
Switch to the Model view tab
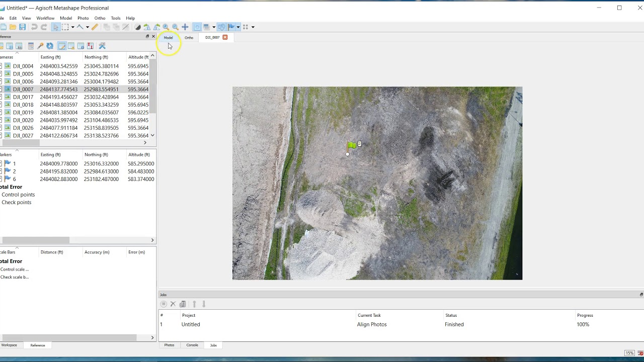point(168,38)
